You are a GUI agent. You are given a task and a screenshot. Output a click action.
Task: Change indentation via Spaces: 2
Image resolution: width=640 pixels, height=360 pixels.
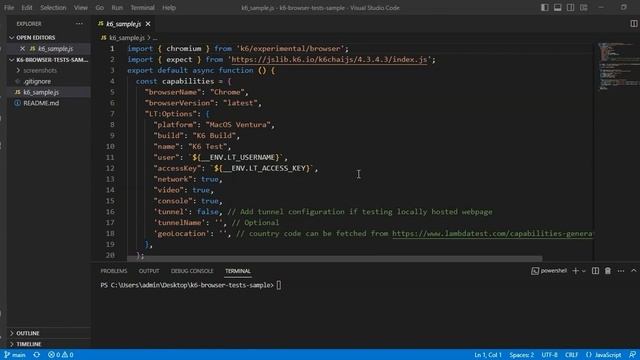tap(522, 355)
